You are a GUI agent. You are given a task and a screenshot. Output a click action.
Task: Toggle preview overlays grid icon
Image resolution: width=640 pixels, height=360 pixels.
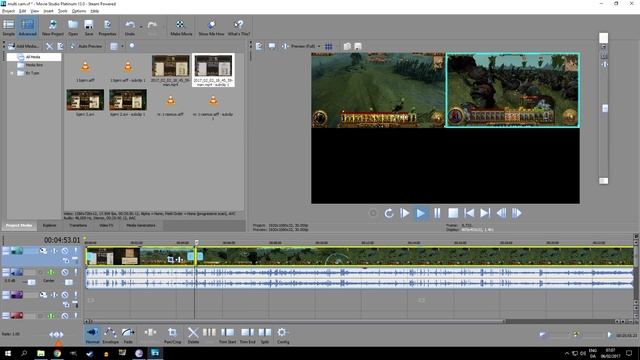[329, 47]
